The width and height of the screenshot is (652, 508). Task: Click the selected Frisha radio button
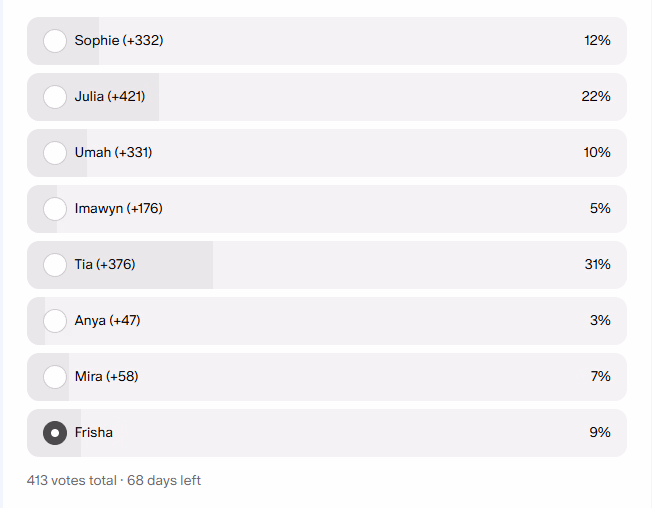pos(55,433)
